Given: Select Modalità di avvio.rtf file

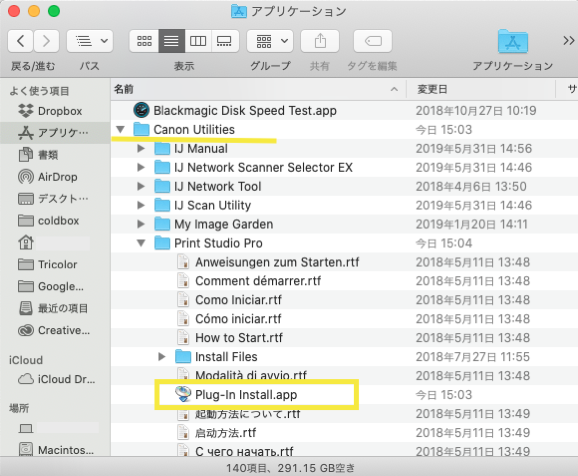Looking at the screenshot, I should [251, 375].
